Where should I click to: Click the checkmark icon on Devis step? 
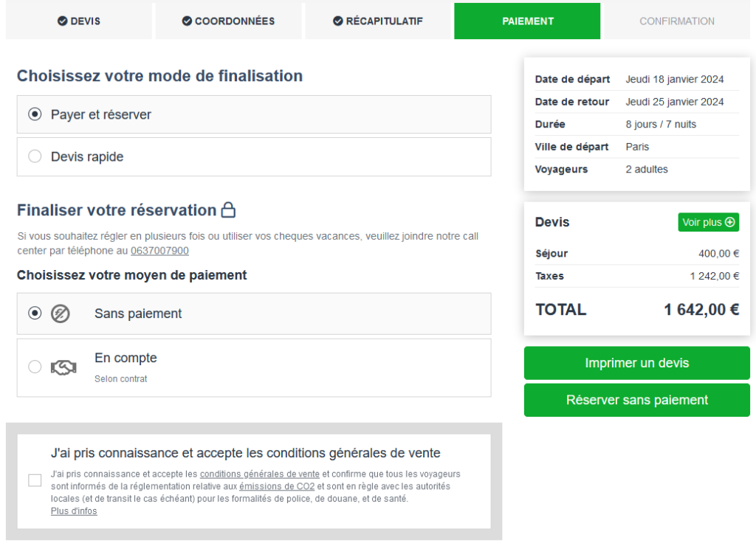coord(63,21)
